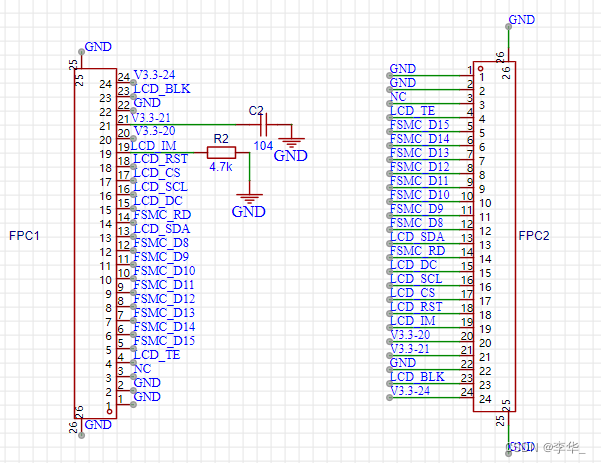
Task: Click FSMC_D14 net label on FPC2
Action: (420, 139)
